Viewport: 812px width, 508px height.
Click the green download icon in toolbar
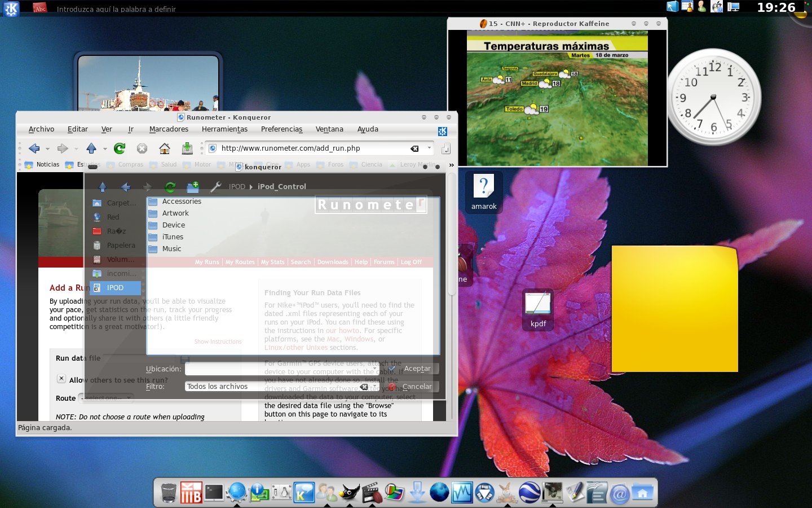[x=187, y=148]
